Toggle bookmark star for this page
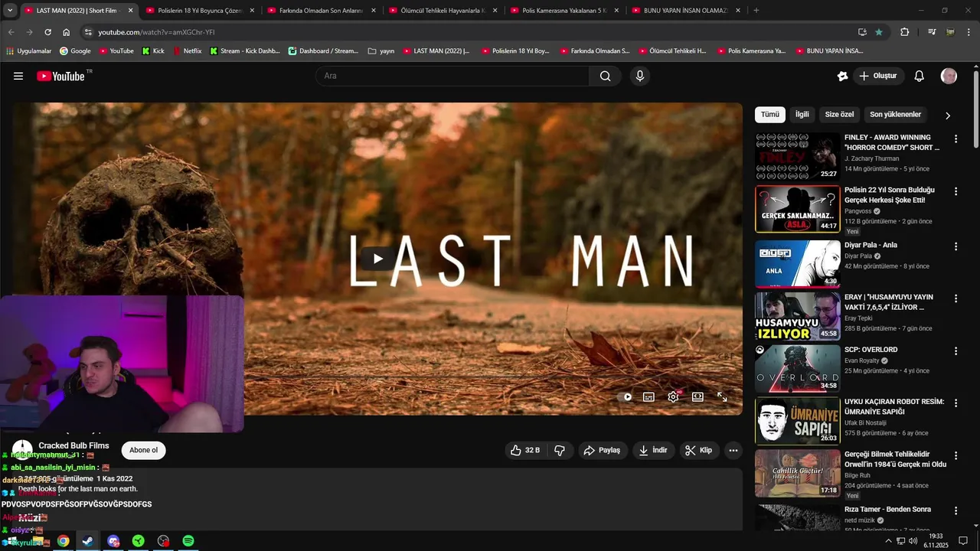The height and width of the screenshot is (551, 980). (x=879, y=32)
